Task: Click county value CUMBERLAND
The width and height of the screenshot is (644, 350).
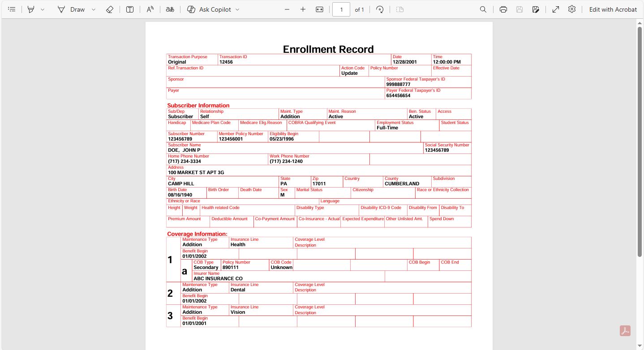Action: [402, 184]
